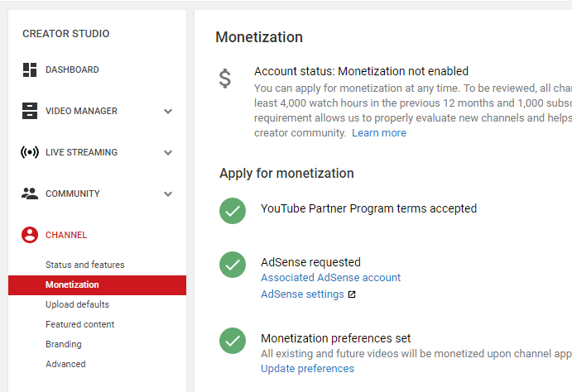Follow the Learn more link
Viewport: 572px width, 392px height.
379,133
